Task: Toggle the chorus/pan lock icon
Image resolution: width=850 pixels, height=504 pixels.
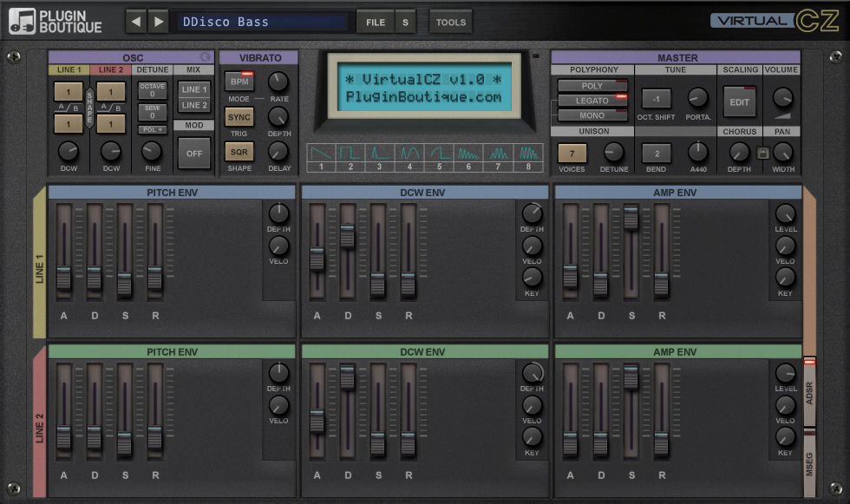Action: click(762, 154)
